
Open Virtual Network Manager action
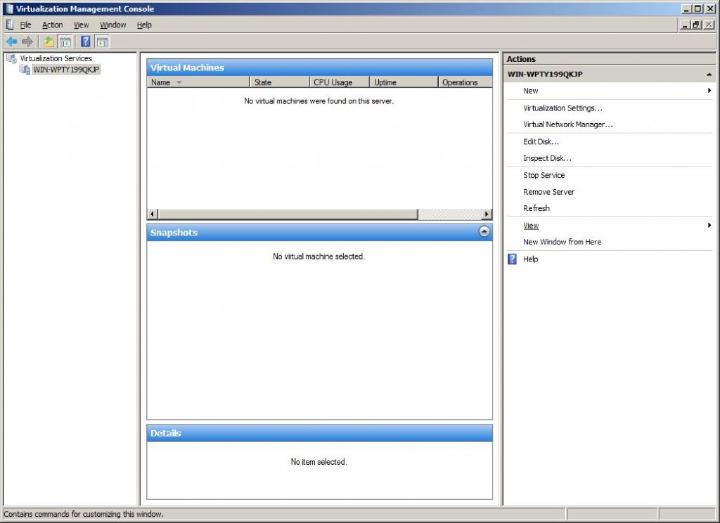(x=568, y=124)
